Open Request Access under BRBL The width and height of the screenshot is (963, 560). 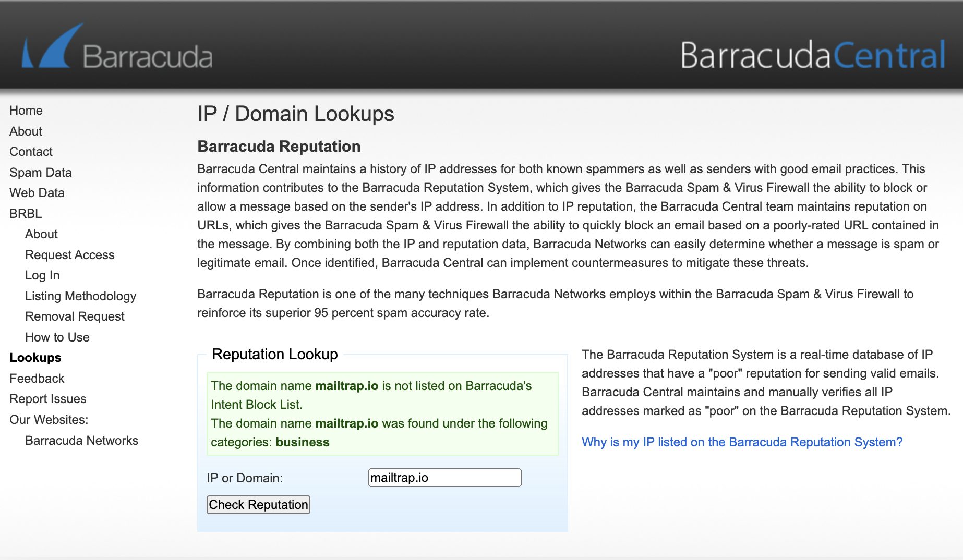[69, 255]
